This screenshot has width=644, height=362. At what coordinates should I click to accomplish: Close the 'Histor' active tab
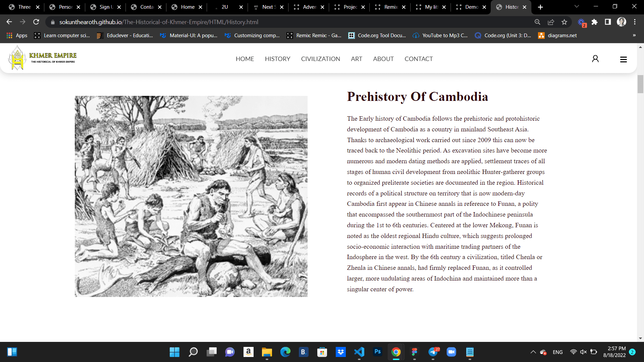525,7
